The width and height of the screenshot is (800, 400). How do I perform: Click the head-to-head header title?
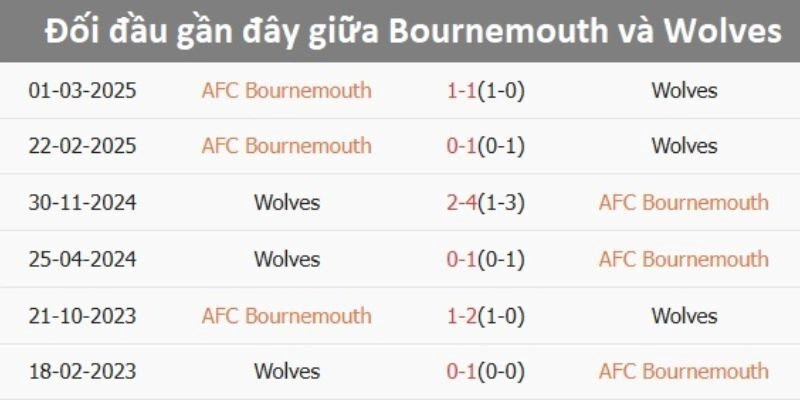click(412, 32)
